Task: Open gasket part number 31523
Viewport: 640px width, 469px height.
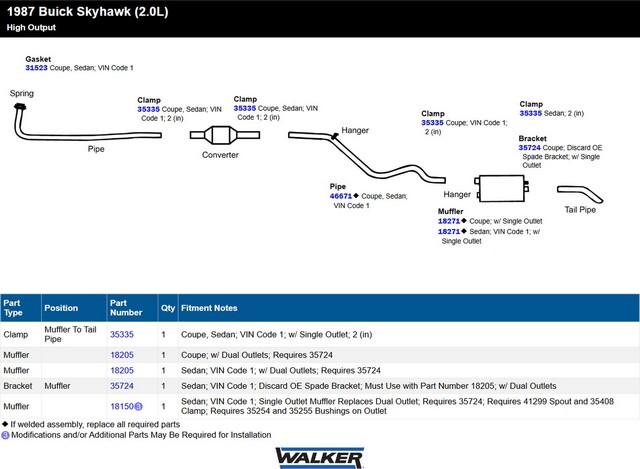Action: pos(36,68)
